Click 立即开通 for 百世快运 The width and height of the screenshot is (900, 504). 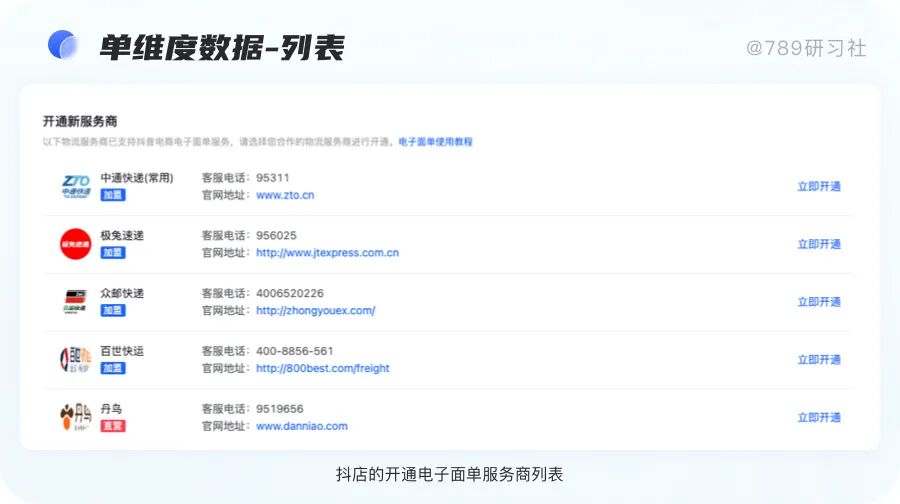click(x=818, y=359)
